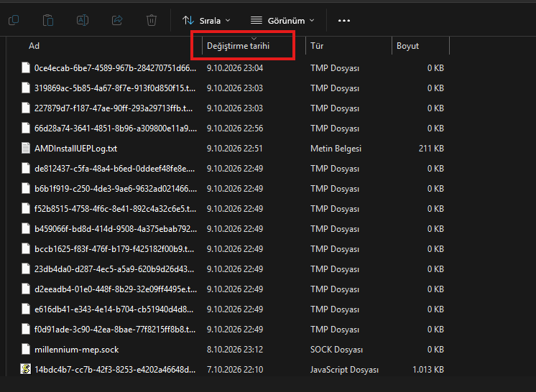The height and width of the screenshot is (392, 536).
Task: Click the Rename toolbar icon
Action: (83, 20)
